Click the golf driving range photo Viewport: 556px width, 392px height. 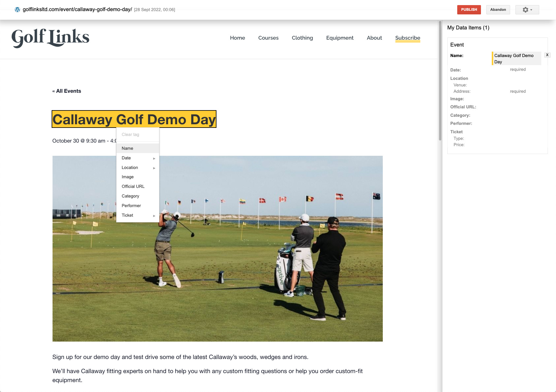click(218, 249)
